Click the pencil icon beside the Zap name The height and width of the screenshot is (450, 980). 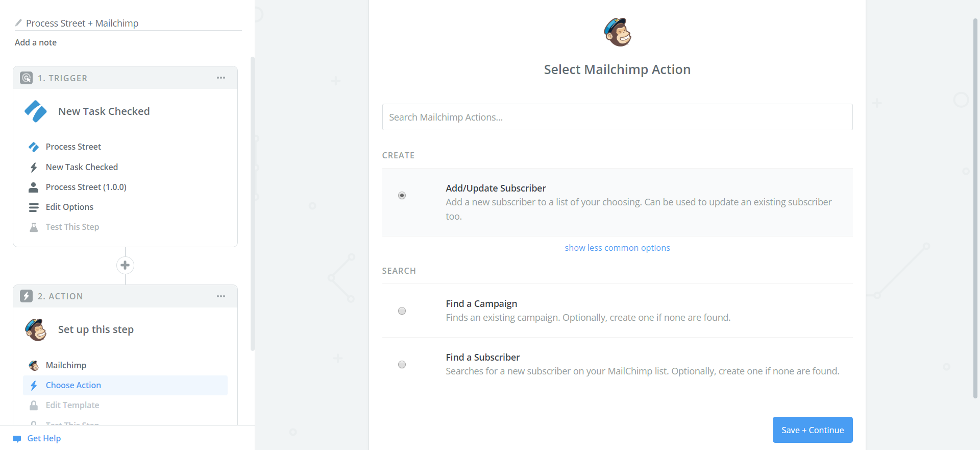[18, 23]
